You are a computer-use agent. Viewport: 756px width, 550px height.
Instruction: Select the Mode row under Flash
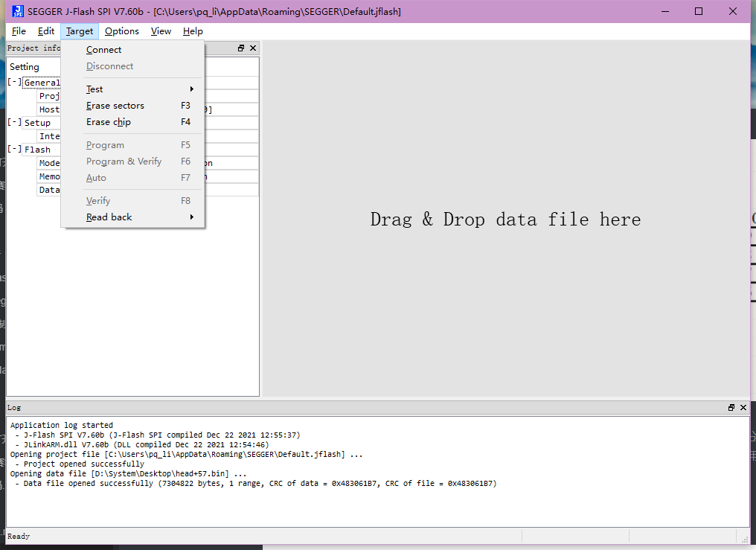point(50,163)
